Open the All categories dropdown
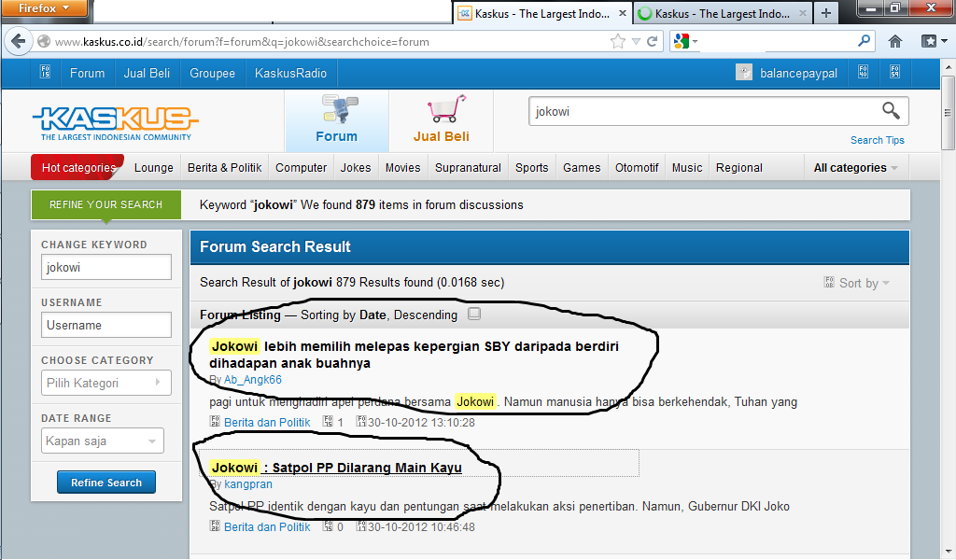This screenshot has height=560, width=956. (x=855, y=168)
